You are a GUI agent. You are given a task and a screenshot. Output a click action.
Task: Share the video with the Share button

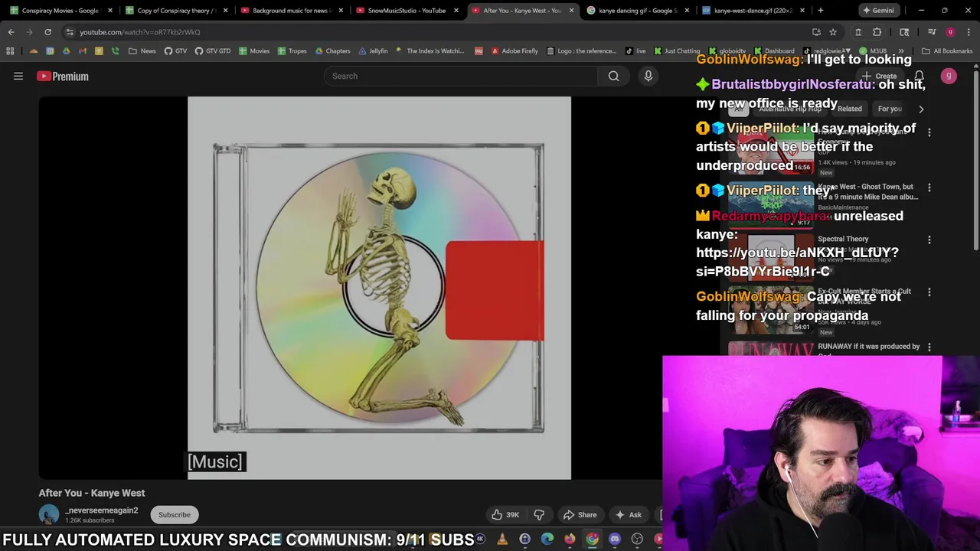pyautogui.click(x=580, y=515)
